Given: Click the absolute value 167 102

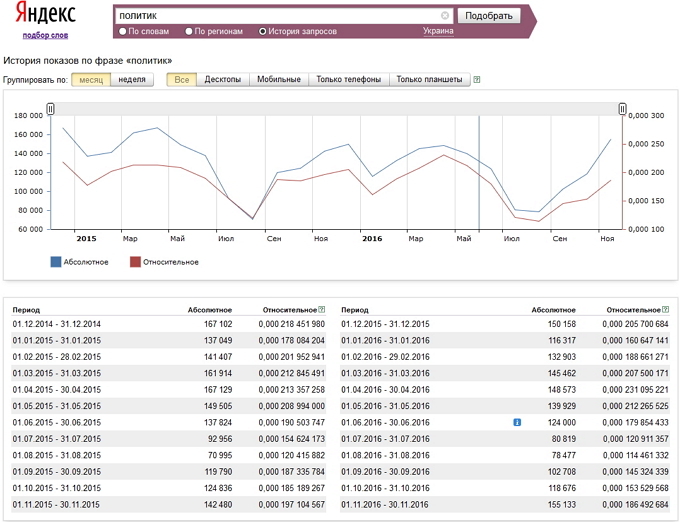Looking at the screenshot, I should [218, 324].
